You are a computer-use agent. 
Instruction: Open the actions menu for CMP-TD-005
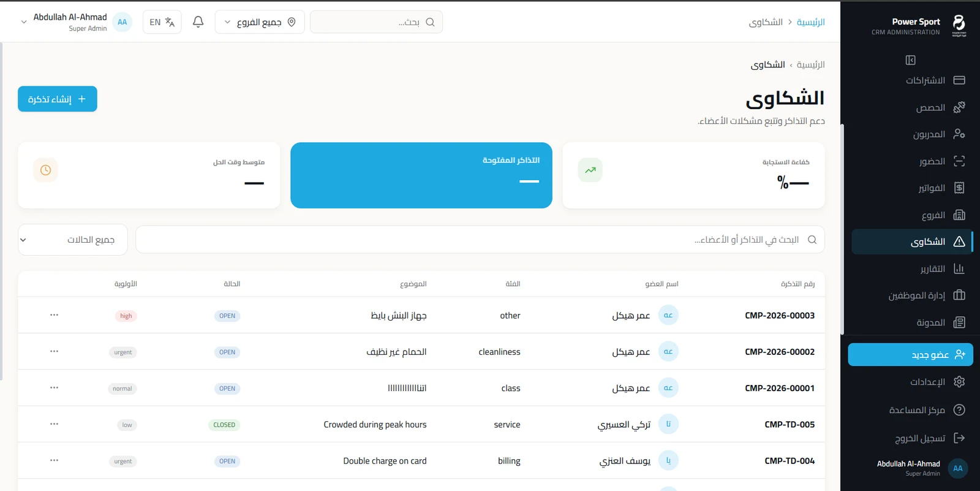(54, 424)
